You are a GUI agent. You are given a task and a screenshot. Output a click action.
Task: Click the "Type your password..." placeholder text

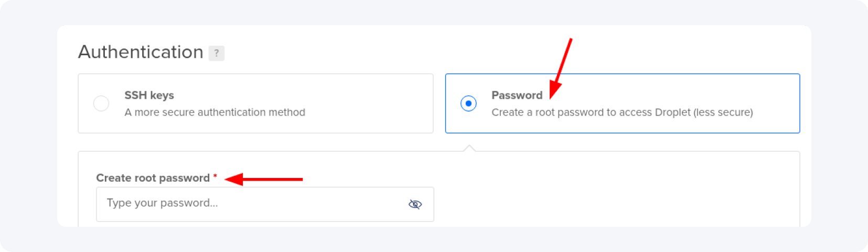pyautogui.click(x=162, y=203)
